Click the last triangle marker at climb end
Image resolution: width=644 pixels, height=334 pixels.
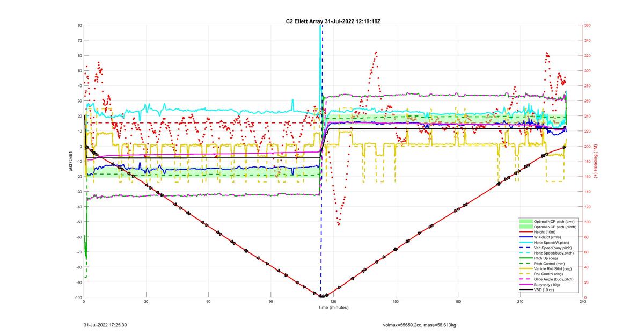[x=565, y=146]
